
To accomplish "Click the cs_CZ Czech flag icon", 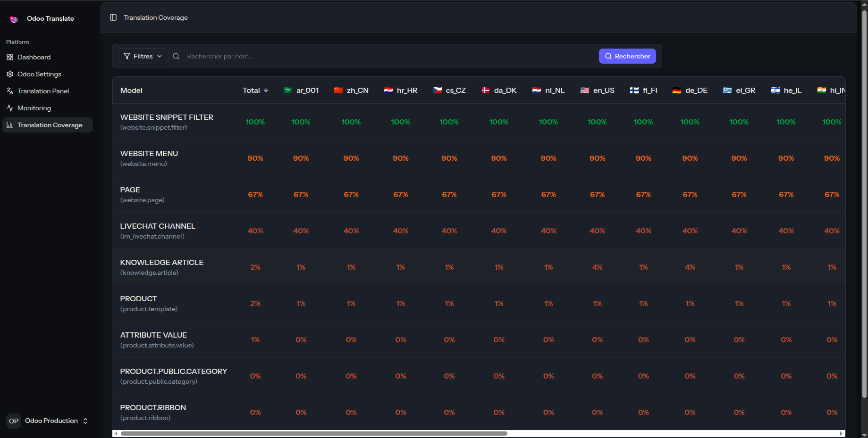I will tap(438, 90).
